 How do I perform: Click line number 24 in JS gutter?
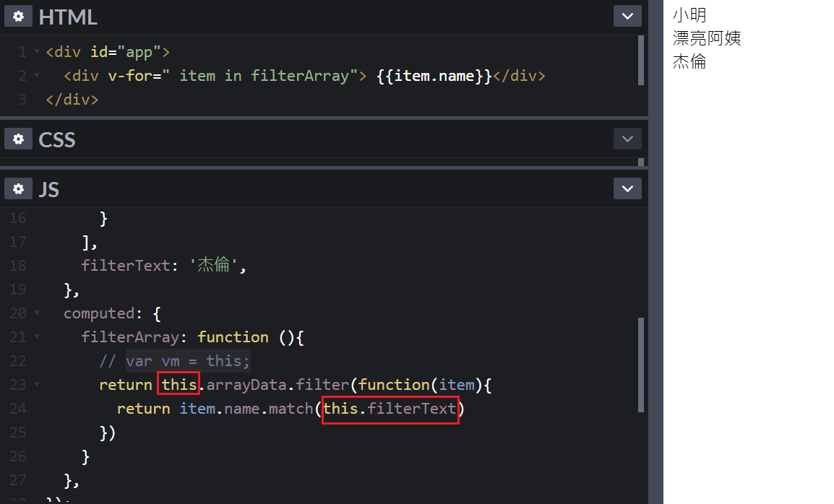pos(17,408)
